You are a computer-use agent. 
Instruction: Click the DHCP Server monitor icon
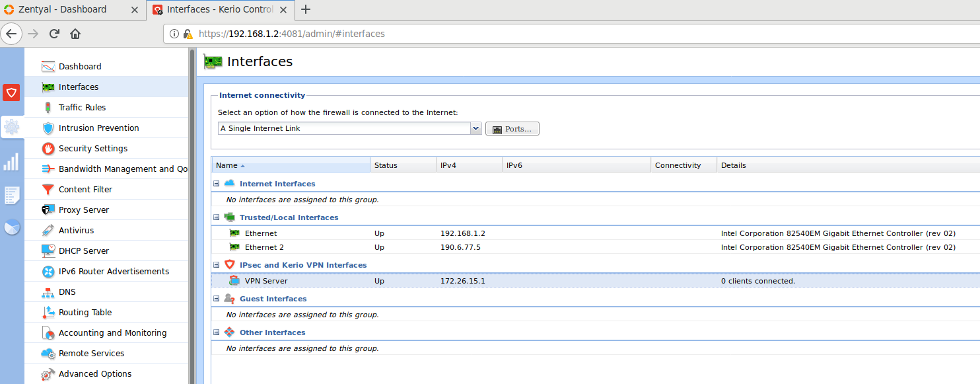click(x=48, y=250)
